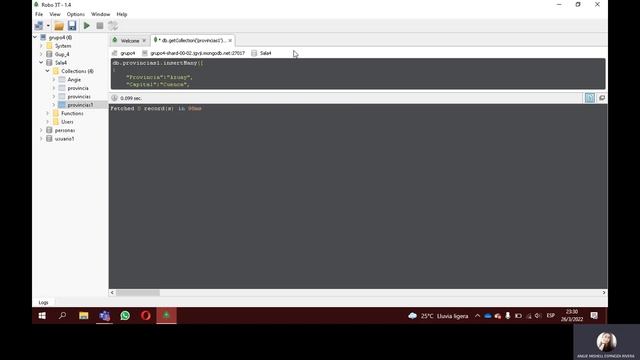Select the Users folder
Image resolution: width=640 pixels, height=360 pixels.
(67, 122)
